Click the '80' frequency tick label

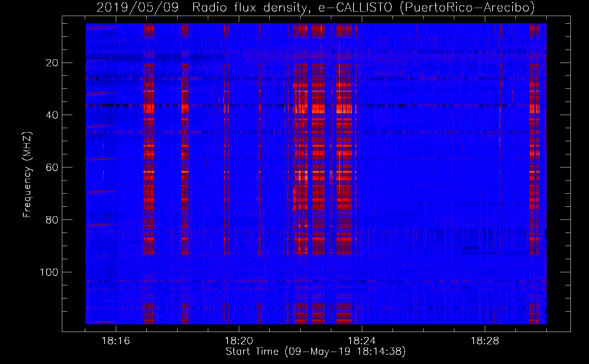pyautogui.click(x=52, y=220)
